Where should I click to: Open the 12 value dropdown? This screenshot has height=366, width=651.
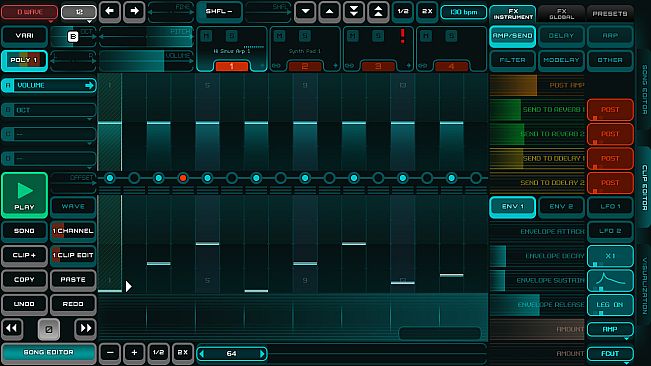tap(79, 12)
